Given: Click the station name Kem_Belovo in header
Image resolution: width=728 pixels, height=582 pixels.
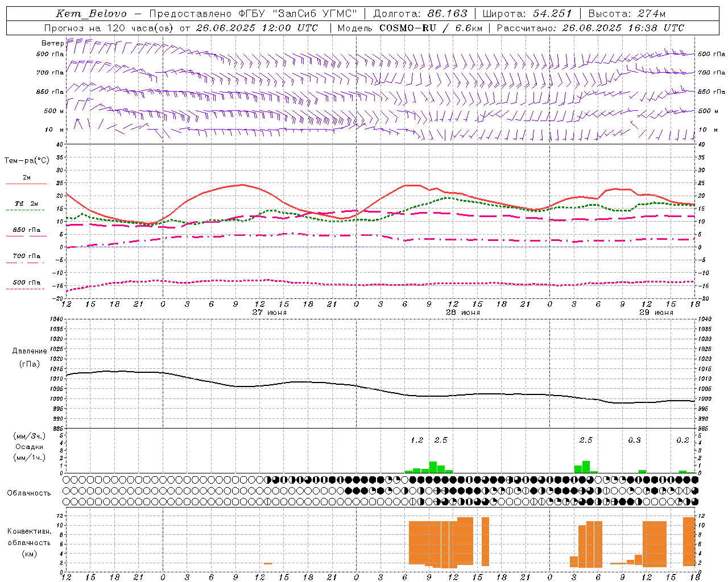Looking at the screenshot, I should tap(92, 14).
